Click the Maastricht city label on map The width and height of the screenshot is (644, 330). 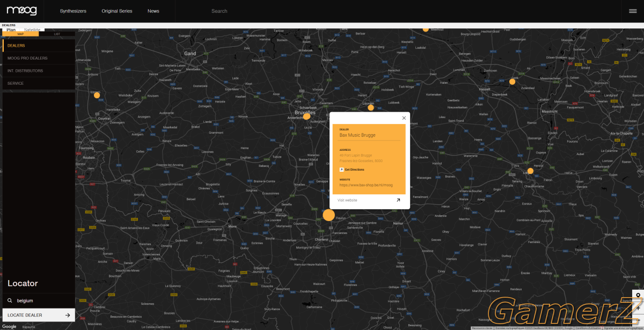point(550,112)
